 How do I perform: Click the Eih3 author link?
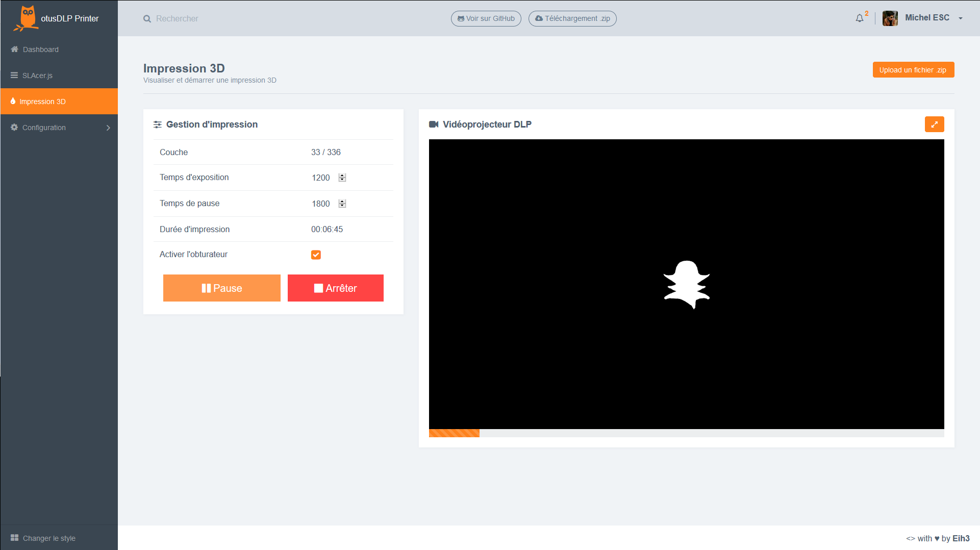point(961,538)
